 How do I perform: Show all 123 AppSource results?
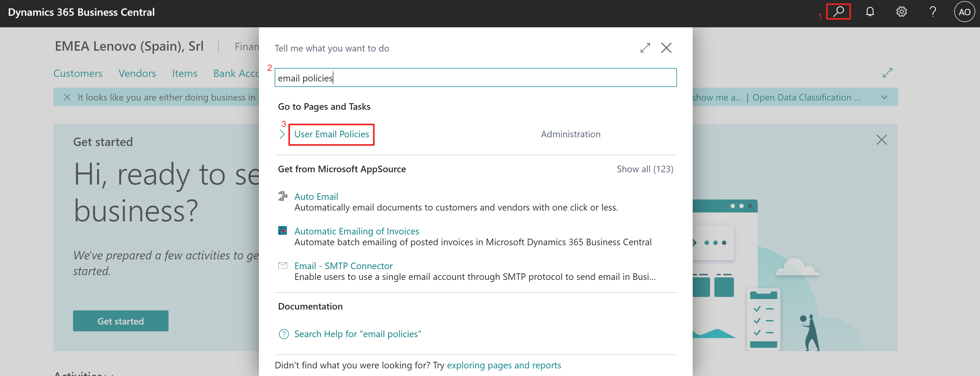[645, 169]
